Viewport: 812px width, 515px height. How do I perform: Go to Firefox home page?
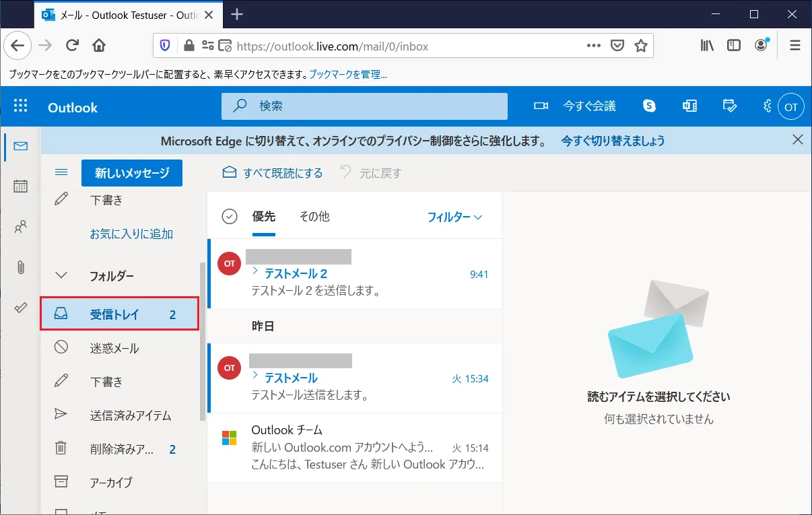(x=99, y=46)
